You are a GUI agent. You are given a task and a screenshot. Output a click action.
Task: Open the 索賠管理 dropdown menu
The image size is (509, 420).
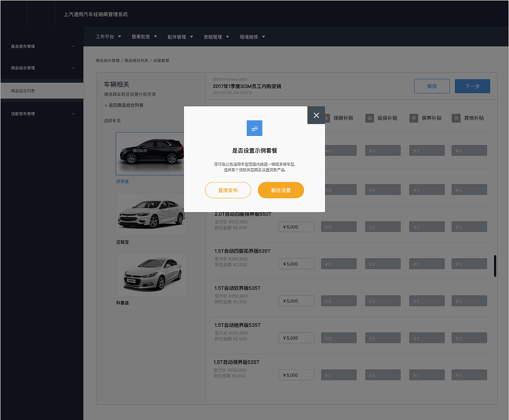point(216,37)
